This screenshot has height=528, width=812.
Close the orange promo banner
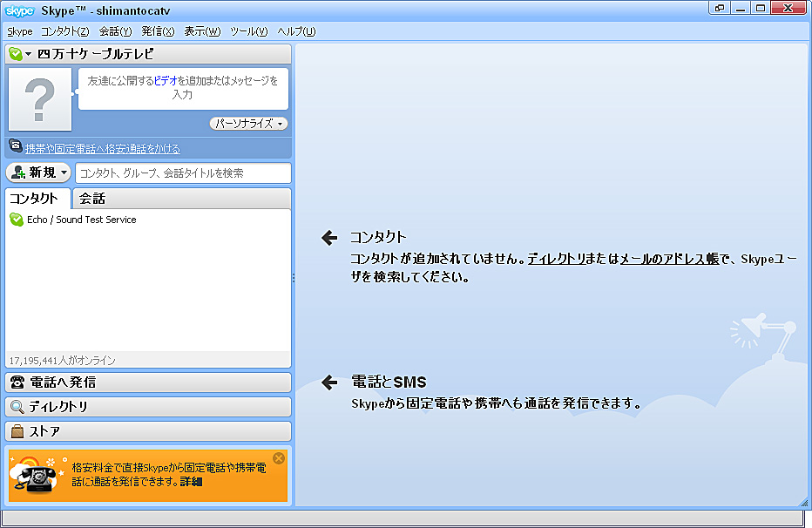[x=279, y=458]
